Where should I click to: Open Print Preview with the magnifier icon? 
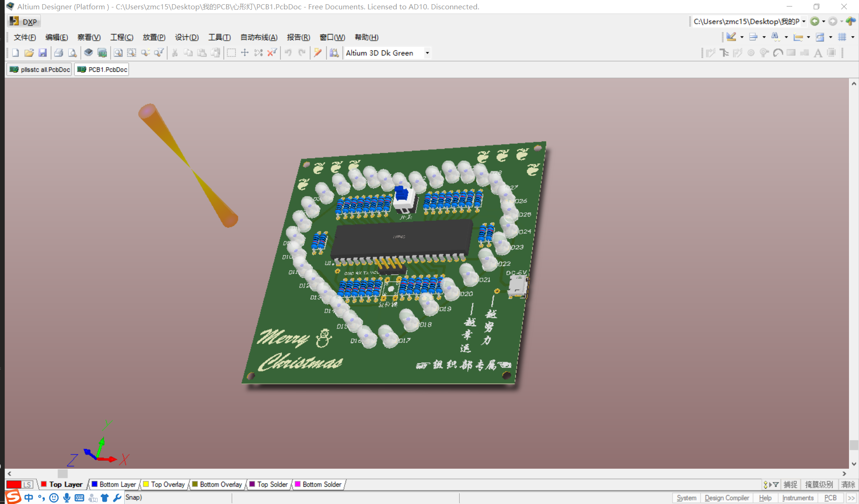(72, 53)
